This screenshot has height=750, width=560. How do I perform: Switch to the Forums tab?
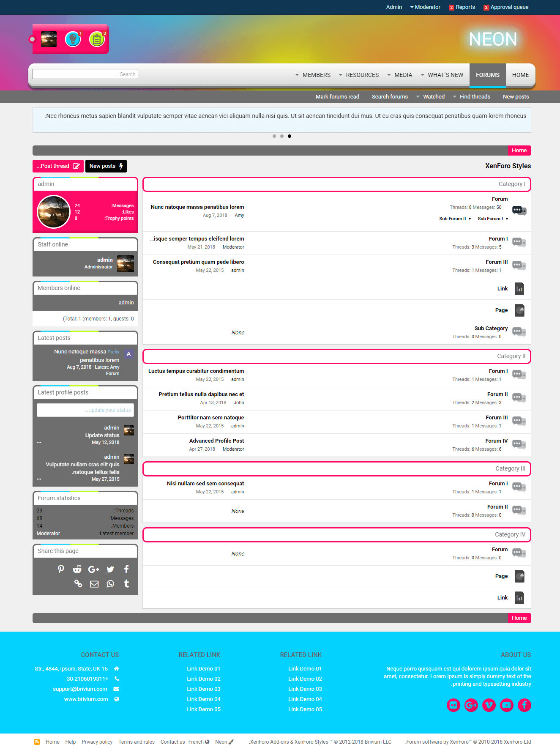pos(487,75)
